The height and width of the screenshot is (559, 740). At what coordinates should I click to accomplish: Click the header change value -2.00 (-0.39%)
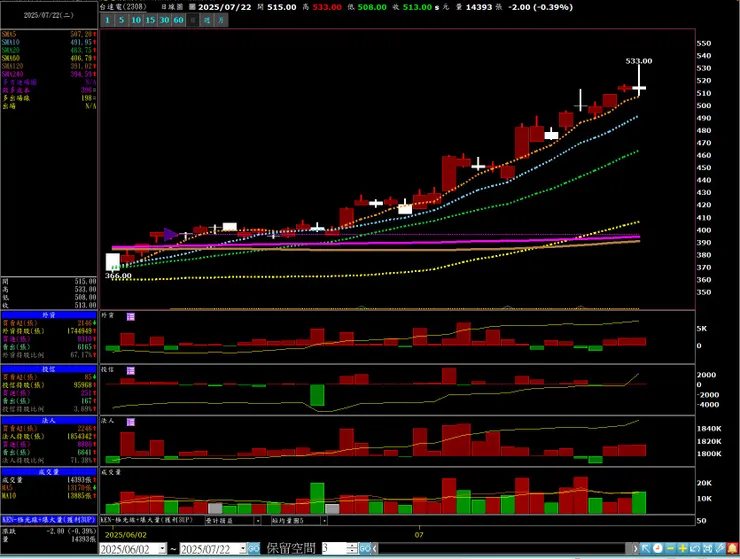[540, 7]
